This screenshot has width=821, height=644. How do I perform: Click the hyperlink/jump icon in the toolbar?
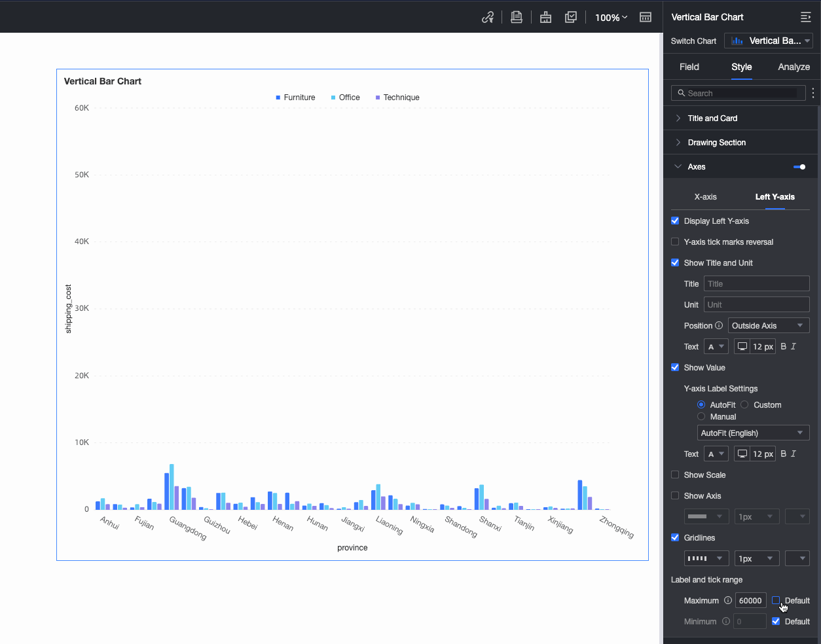[488, 17]
